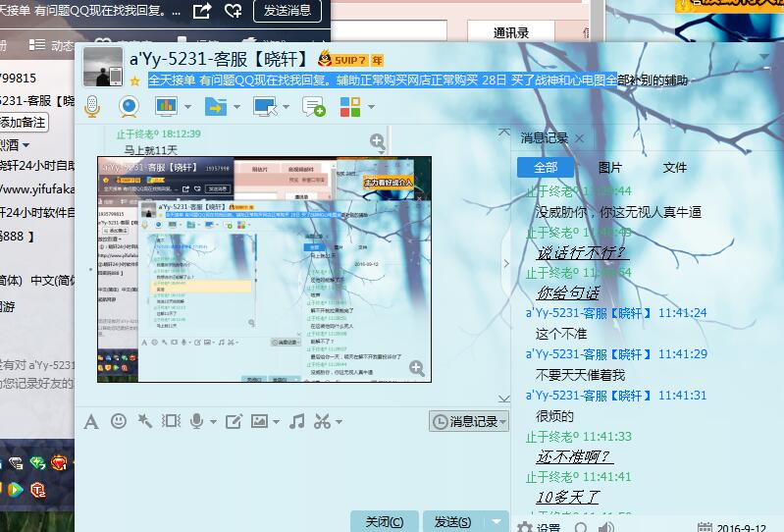The height and width of the screenshot is (532, 784).
Task: Open the emoji smiley picker
Action: 119,421
